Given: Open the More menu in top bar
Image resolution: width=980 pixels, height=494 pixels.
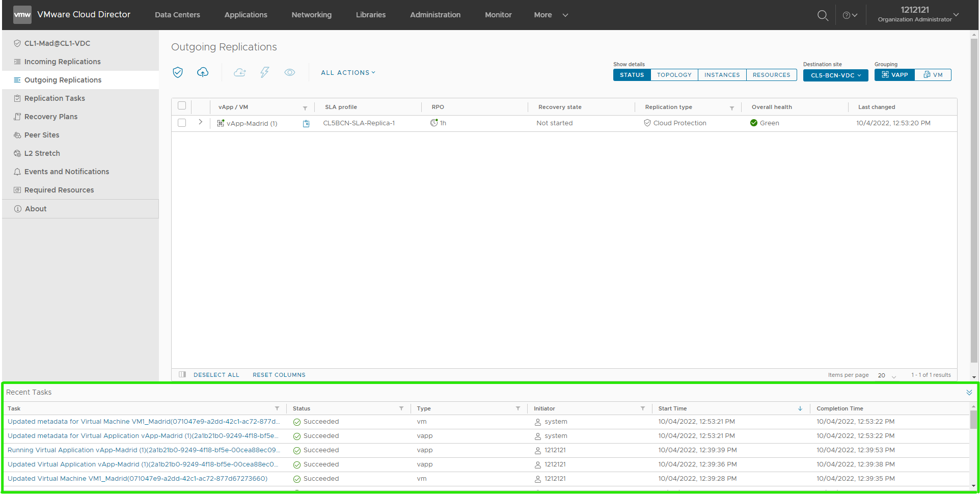Looking at the screenshot, I should coord(551,15).
